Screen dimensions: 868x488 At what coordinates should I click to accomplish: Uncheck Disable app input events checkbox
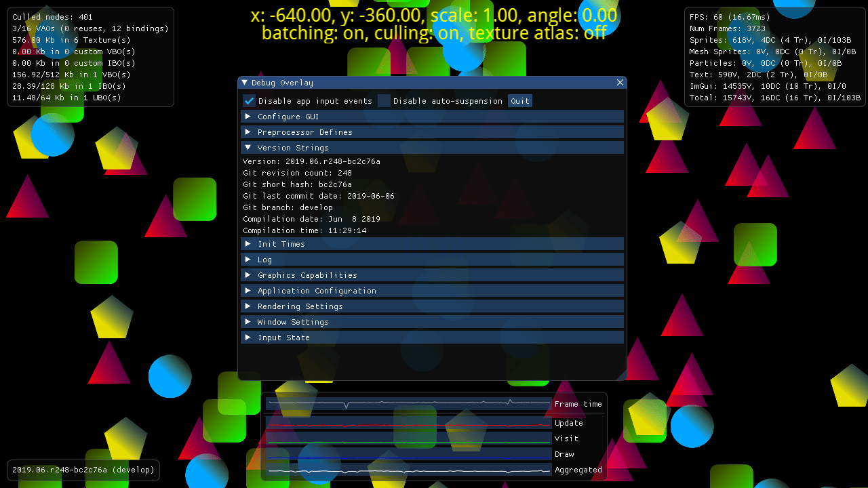point(249,101)
